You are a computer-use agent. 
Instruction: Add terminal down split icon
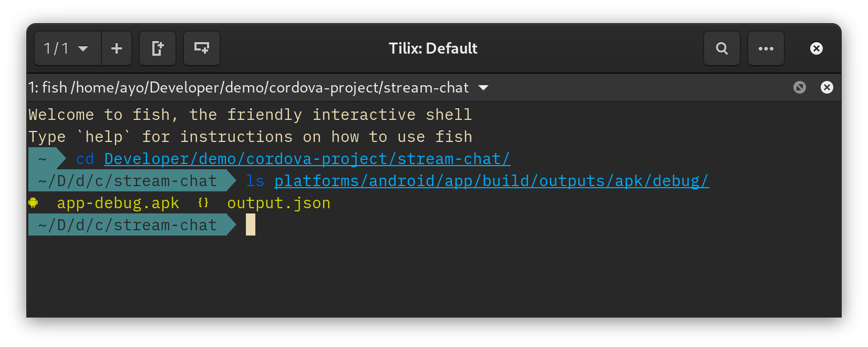point(202,48)
